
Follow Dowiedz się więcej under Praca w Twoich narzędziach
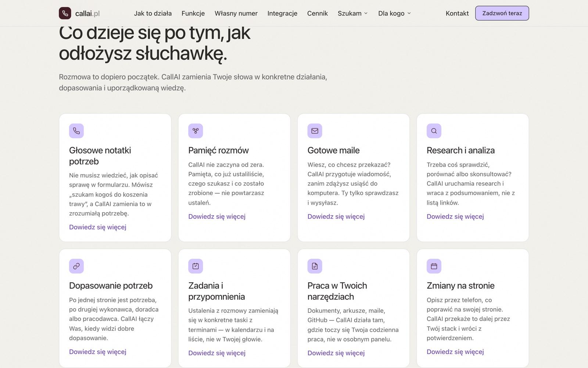pyautogui.click(x=336, y=353)
